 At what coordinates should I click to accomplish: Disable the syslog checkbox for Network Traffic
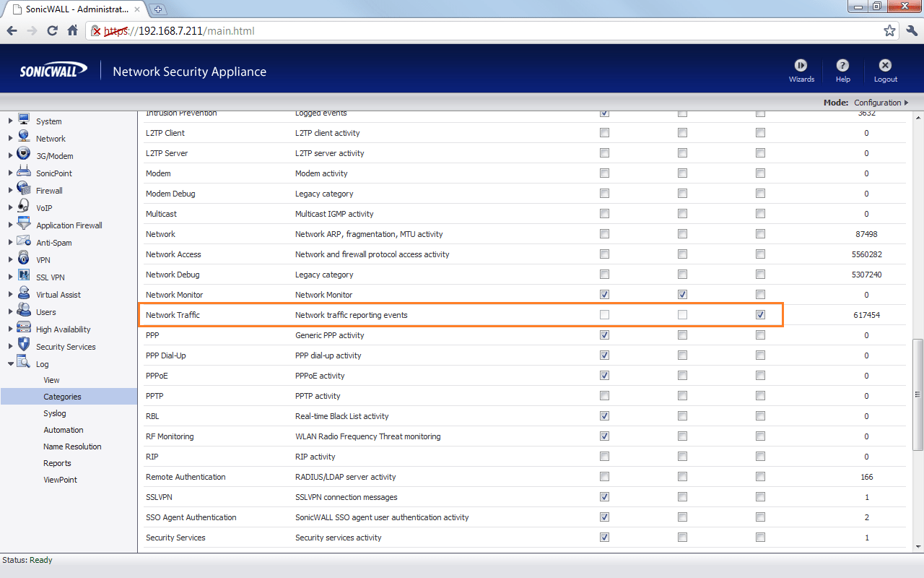(760, 314)
